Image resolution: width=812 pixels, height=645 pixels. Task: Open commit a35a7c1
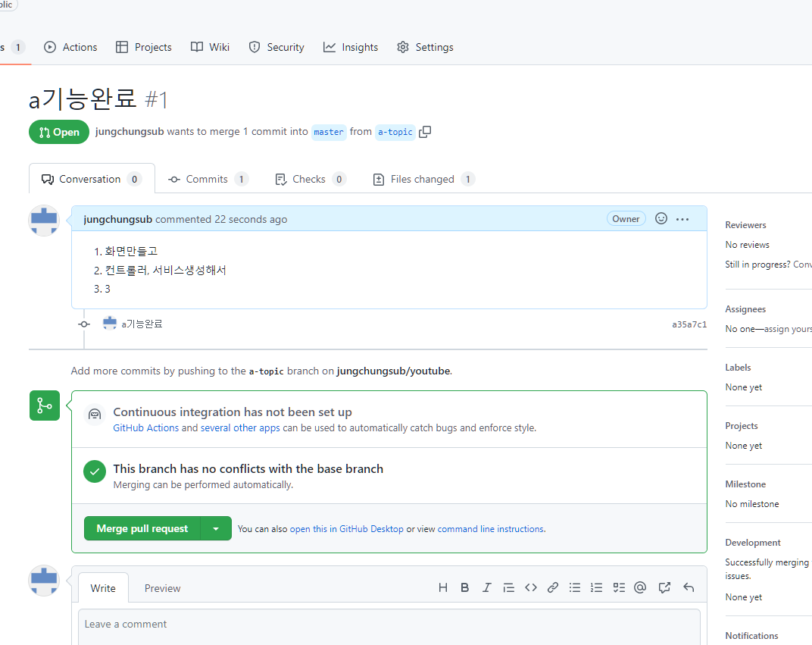coord(689,324)
